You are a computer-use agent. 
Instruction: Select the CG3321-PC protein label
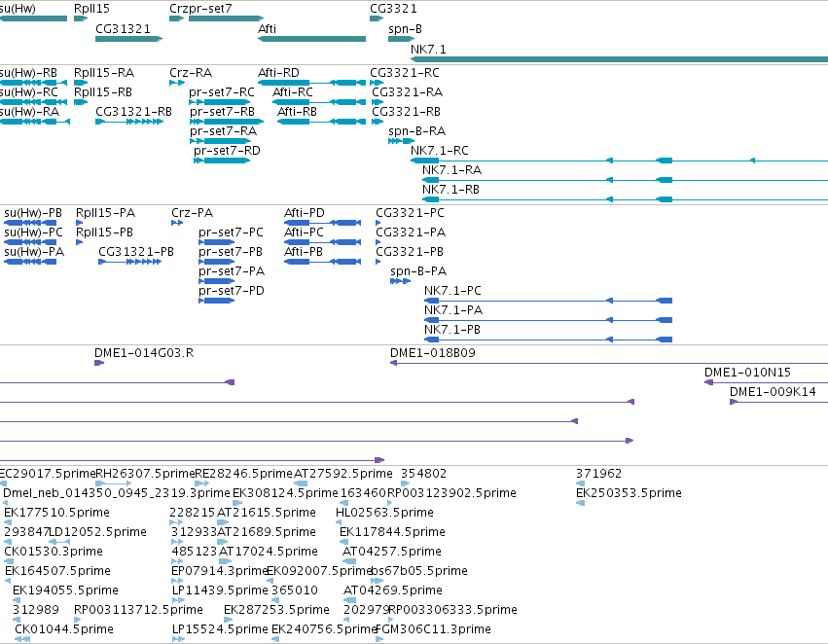(410, 213)
